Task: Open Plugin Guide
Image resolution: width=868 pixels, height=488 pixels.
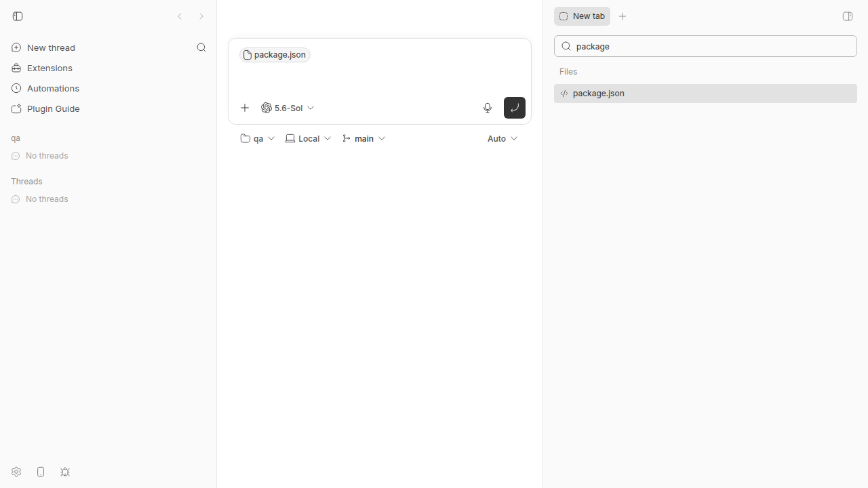Action: pos(45,108)
